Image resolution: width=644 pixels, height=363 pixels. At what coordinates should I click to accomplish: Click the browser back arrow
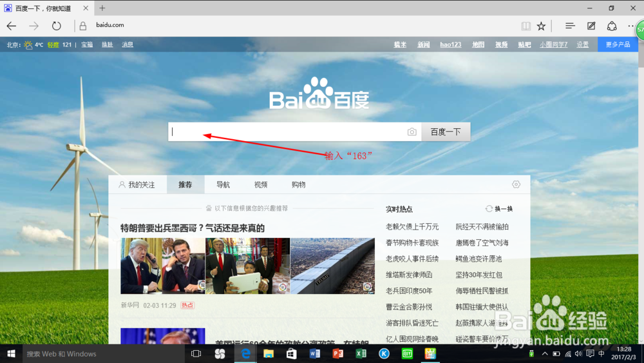12,26
